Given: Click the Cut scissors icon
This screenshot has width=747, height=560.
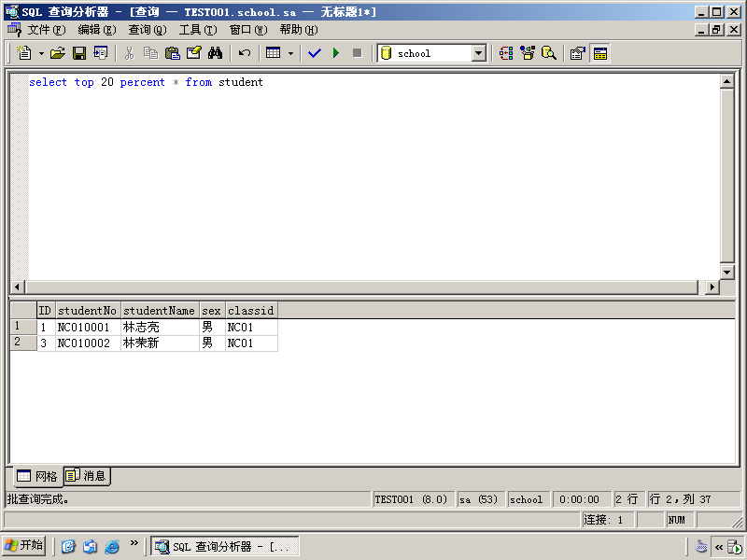Looking at the screenshot, I should click(129, 53).
